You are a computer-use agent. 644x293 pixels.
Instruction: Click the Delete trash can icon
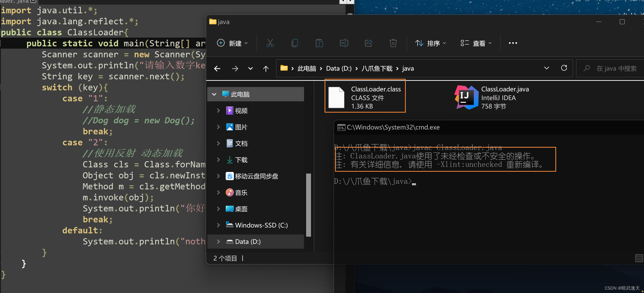click(x=393, y=43)
